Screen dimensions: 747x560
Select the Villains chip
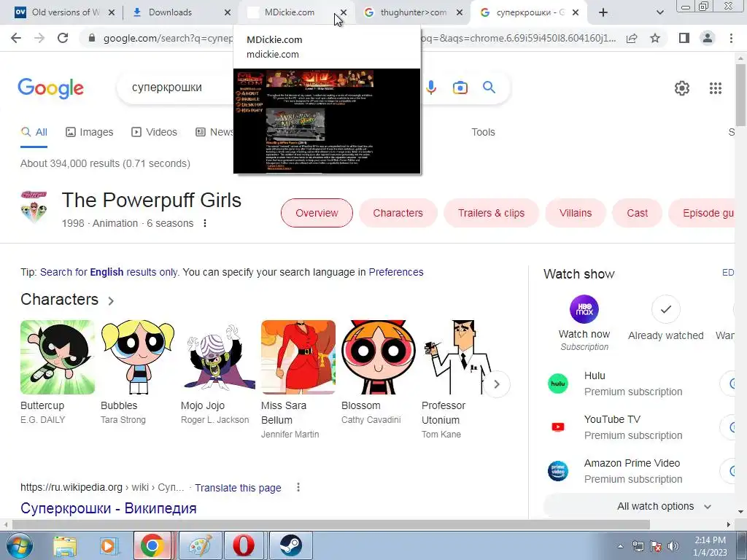[576, 213]
